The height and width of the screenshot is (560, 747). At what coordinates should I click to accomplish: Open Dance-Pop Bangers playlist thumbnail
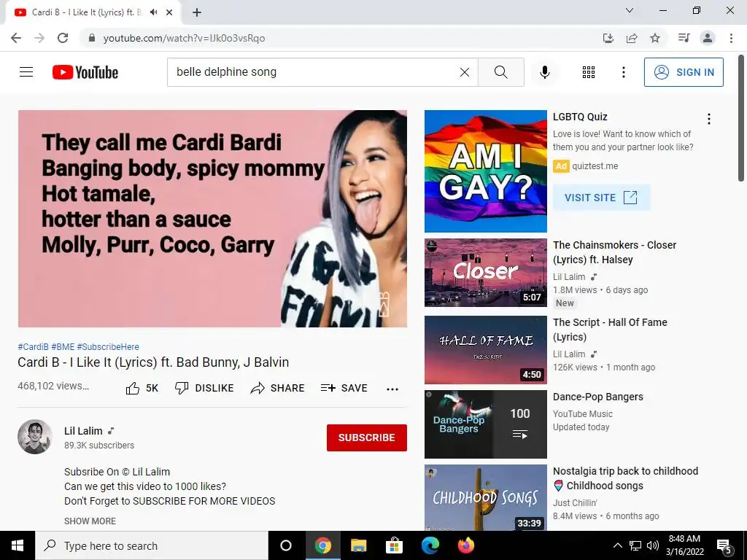click(x=485, y=424)
